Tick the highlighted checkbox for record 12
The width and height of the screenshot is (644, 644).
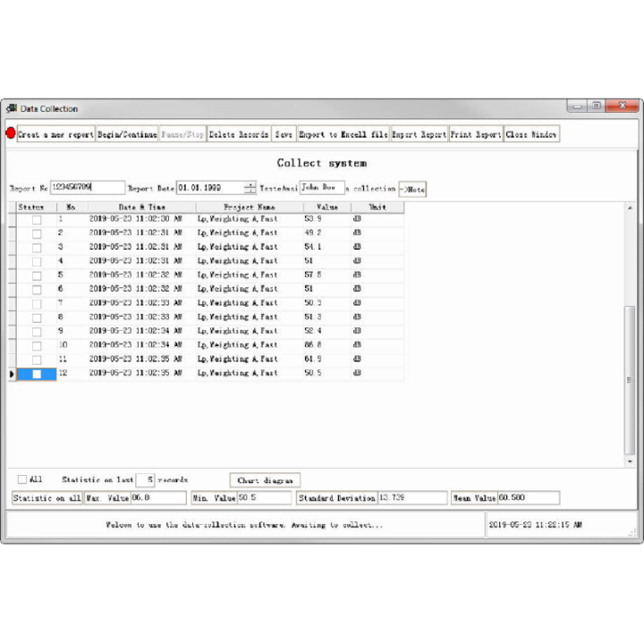(37, 374)
